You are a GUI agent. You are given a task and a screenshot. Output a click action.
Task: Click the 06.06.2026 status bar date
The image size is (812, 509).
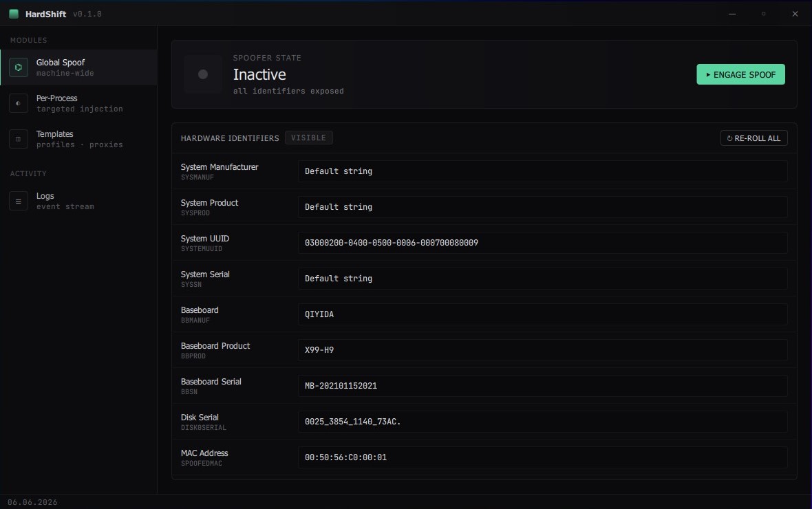[32, 502]
